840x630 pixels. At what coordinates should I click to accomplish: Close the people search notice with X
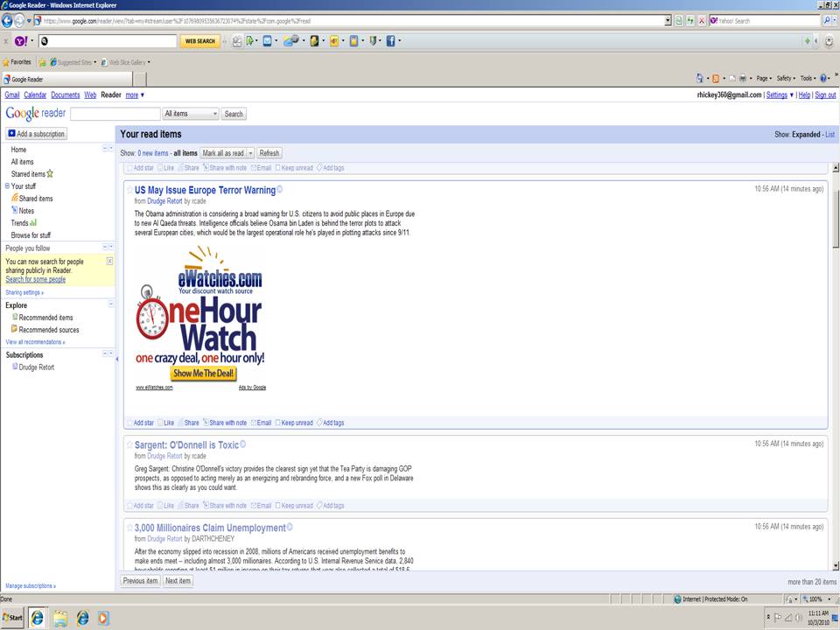click(x=110, y=261)
